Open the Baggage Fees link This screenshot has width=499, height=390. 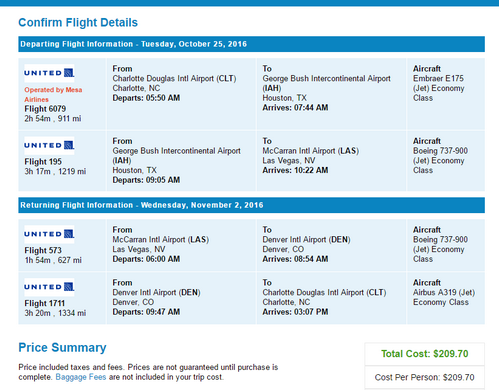pos(81,377)
